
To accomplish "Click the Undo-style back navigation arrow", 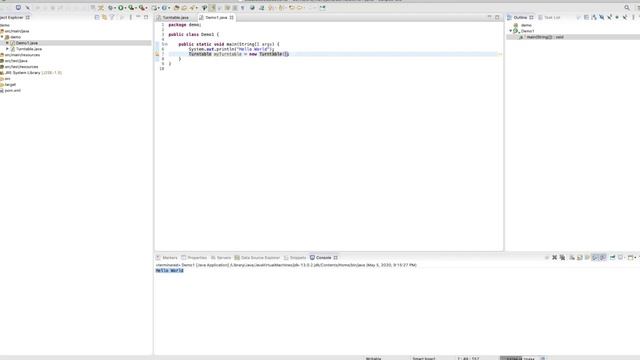I will click(291, 7).
